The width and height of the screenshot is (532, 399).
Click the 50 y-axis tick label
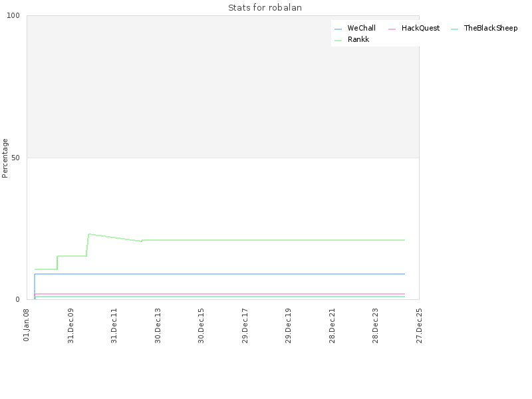(15, 158)
